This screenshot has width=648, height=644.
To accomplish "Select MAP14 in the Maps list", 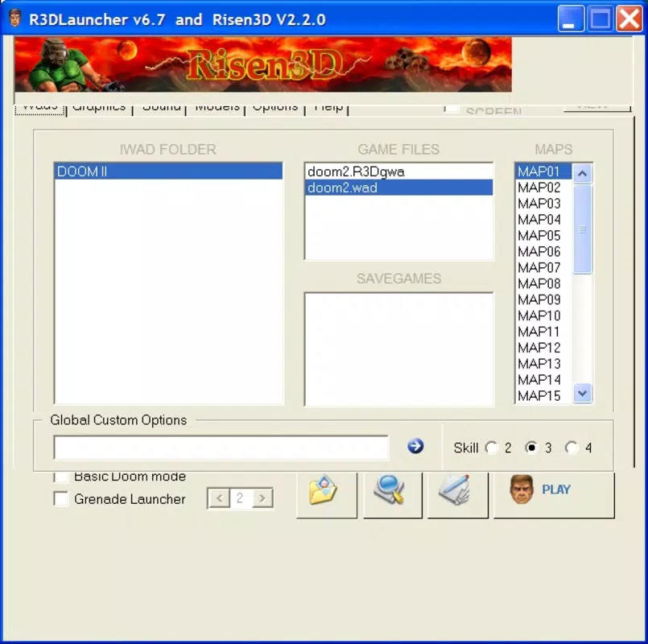I will click(543, 380).
